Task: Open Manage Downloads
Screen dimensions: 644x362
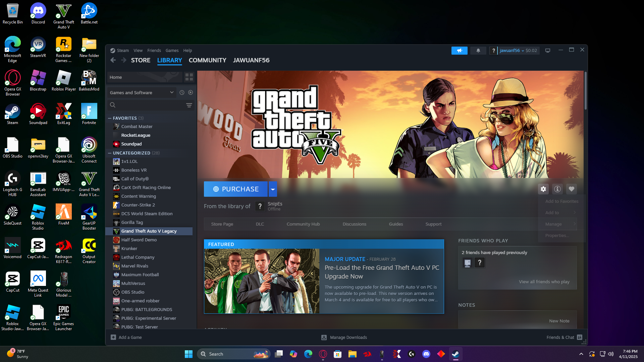Action: point(344,338)
